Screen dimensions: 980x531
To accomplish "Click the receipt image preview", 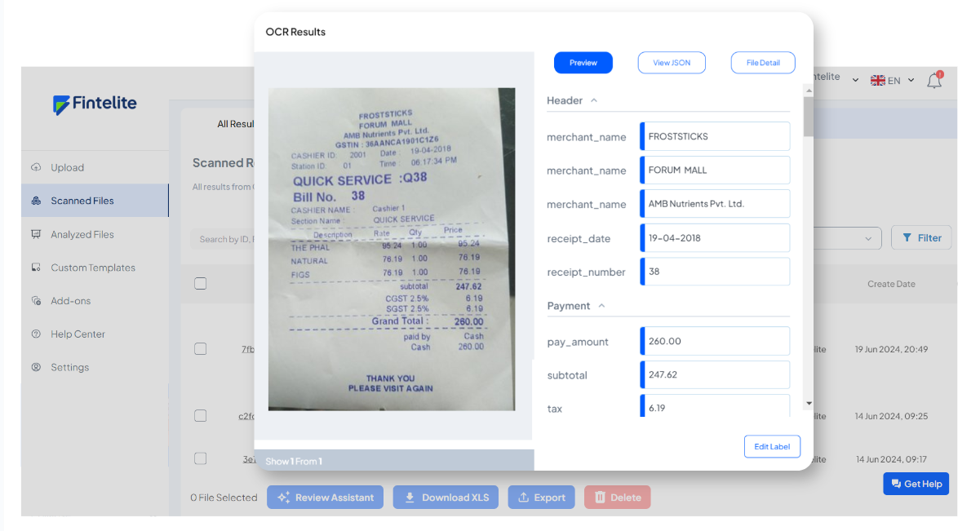I will coord(392,249).
